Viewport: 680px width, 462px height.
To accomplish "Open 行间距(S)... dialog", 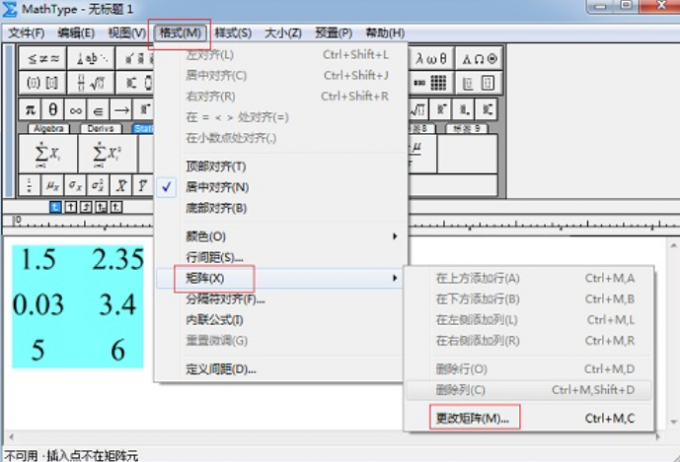I will tap(281, 257).
